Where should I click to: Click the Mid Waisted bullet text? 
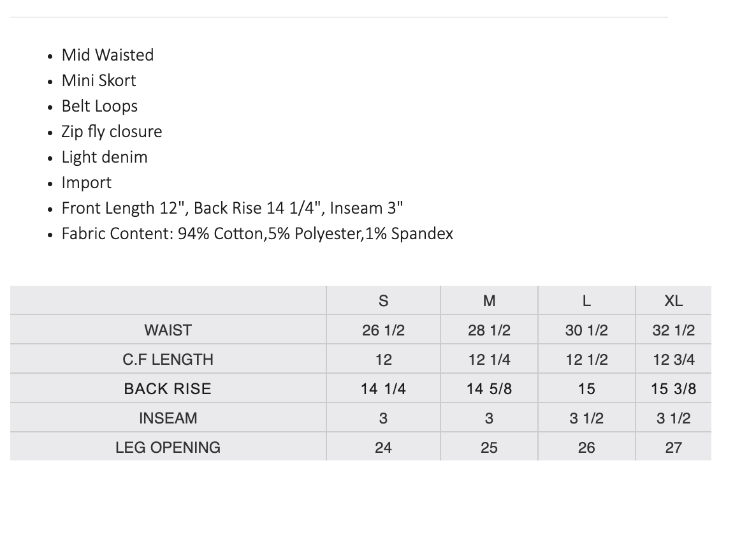(x=107, y=55)
